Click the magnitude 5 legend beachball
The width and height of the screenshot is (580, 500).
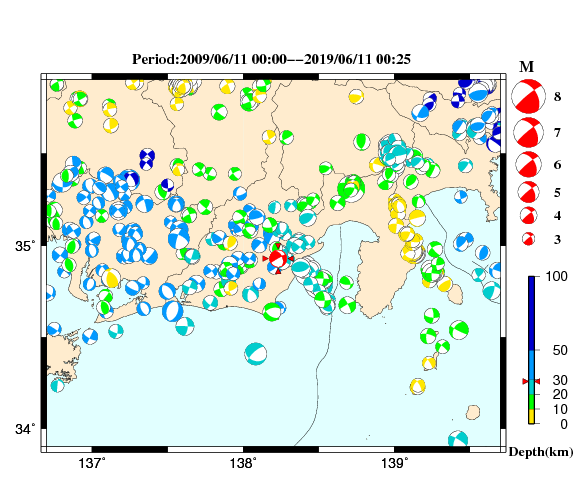pos(529,192)
